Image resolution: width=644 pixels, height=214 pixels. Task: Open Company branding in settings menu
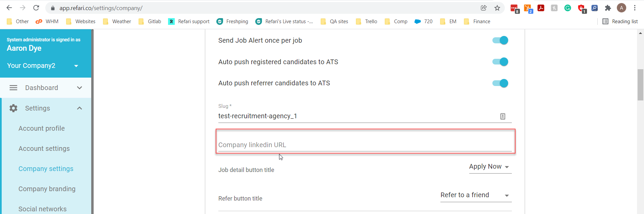[x=47, y=189]
